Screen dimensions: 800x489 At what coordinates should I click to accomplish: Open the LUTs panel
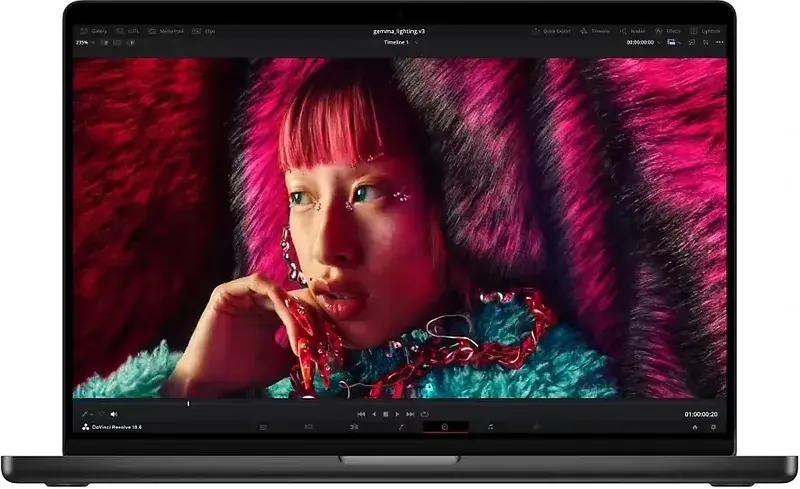[x=128, y=31]
